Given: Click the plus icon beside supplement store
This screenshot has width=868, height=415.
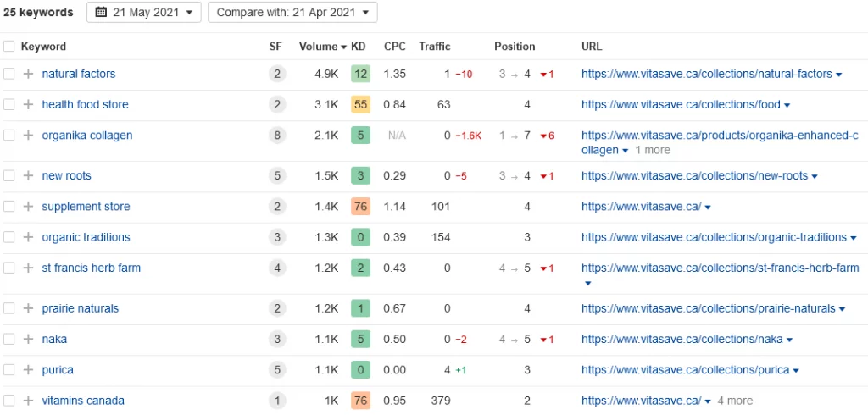Looking at the screenshot, I should (28, 207).
